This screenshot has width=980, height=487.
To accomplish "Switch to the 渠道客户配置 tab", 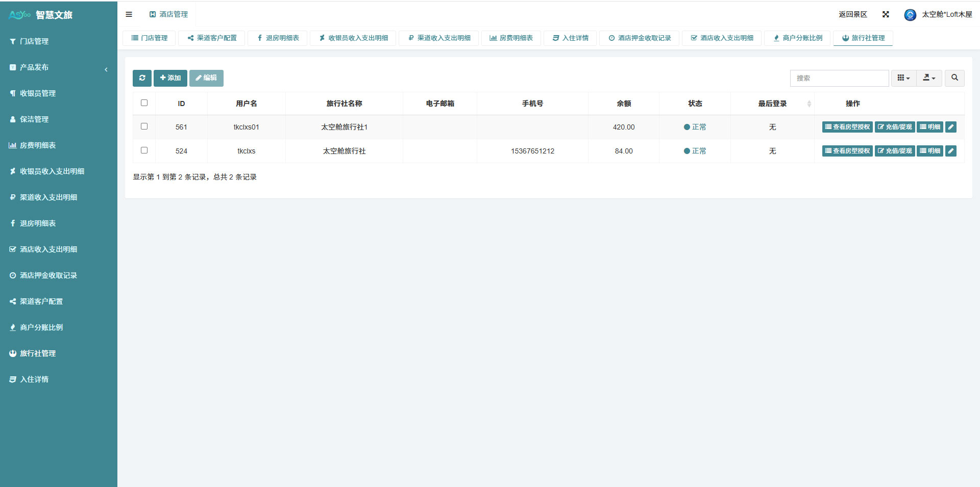I will click(212, 38).
